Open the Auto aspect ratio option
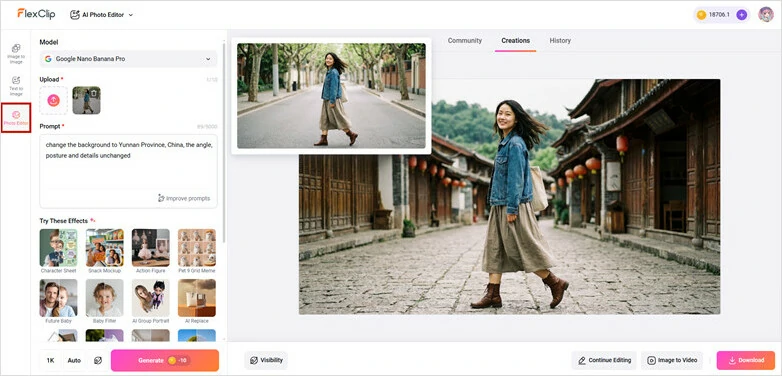The width and height of the screenshot is (782, 376). [x=74, y=360]
